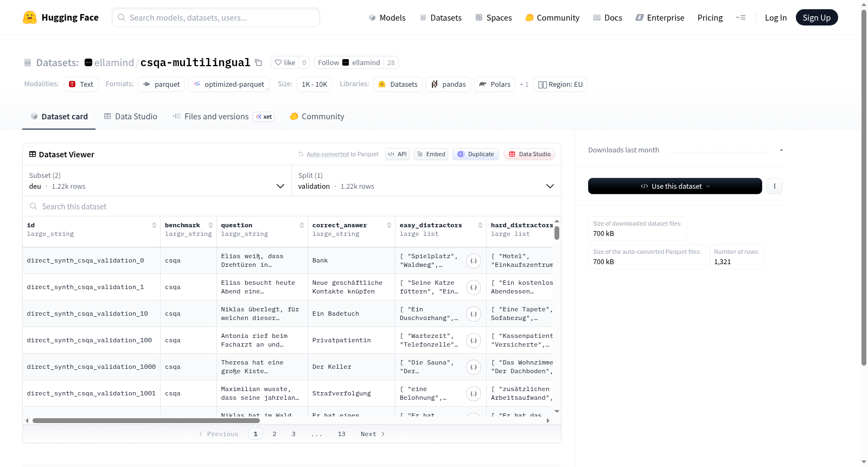Switch to the Data Studio tab
The height and width of the screenshot is (467, 868).
click(x=131, y=117)
